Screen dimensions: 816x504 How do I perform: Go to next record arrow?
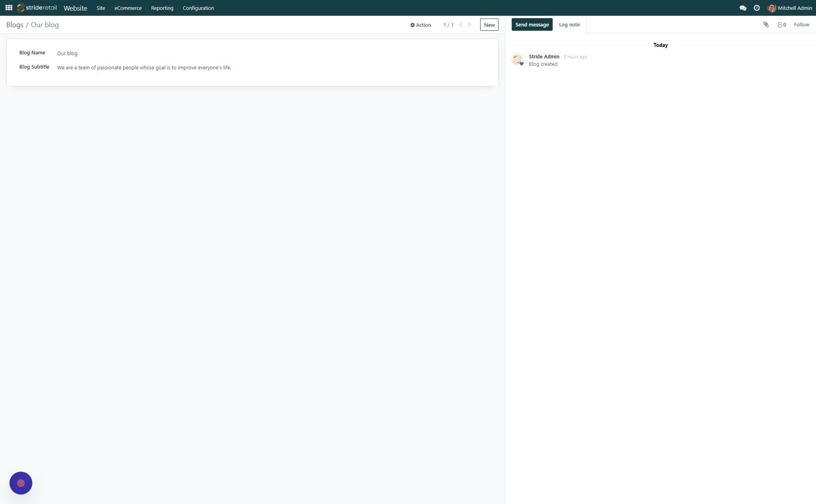point(469,24)
